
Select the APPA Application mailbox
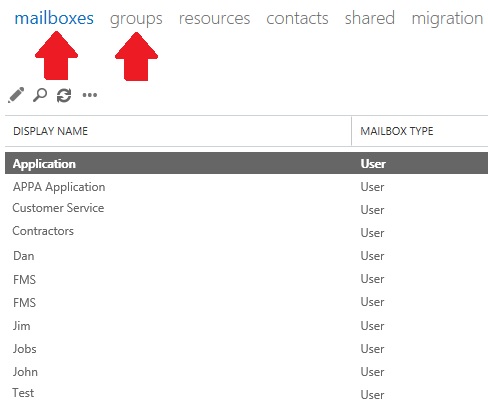(x=246, y=187)
